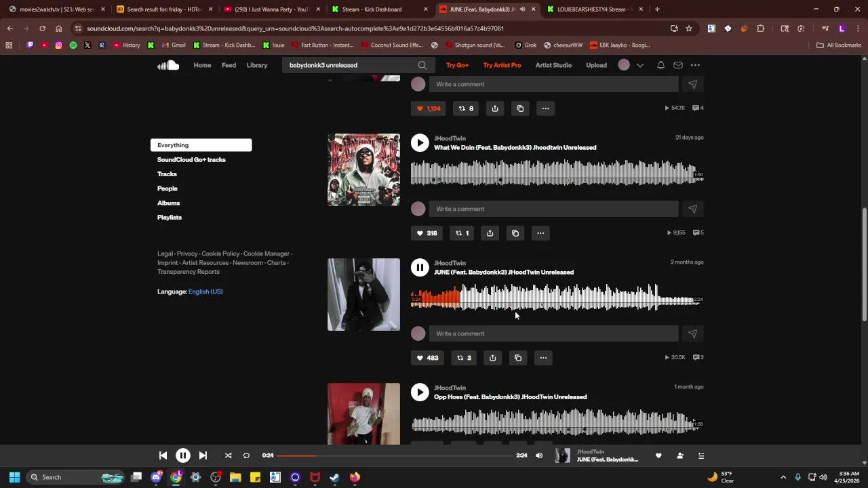
Task: Repost the track with 8 reposts
Action: (x=466, y=108)
